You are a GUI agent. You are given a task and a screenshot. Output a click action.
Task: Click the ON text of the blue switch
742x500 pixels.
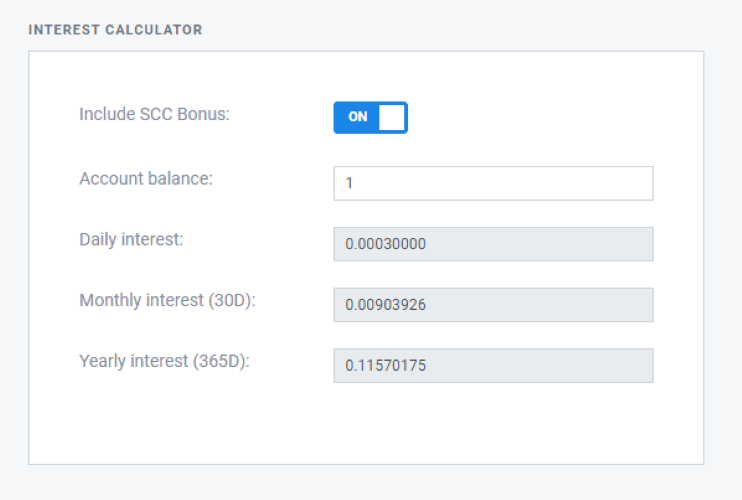point(358,117)
